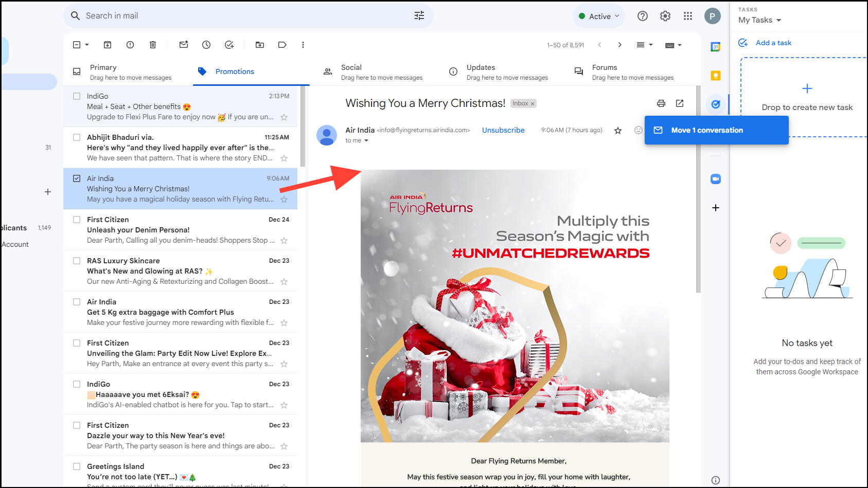The width and height of the screenshot is (868, 488).
Task: Click the 1–50 of 8,591 page count
Action: click(x=565, y=45)
